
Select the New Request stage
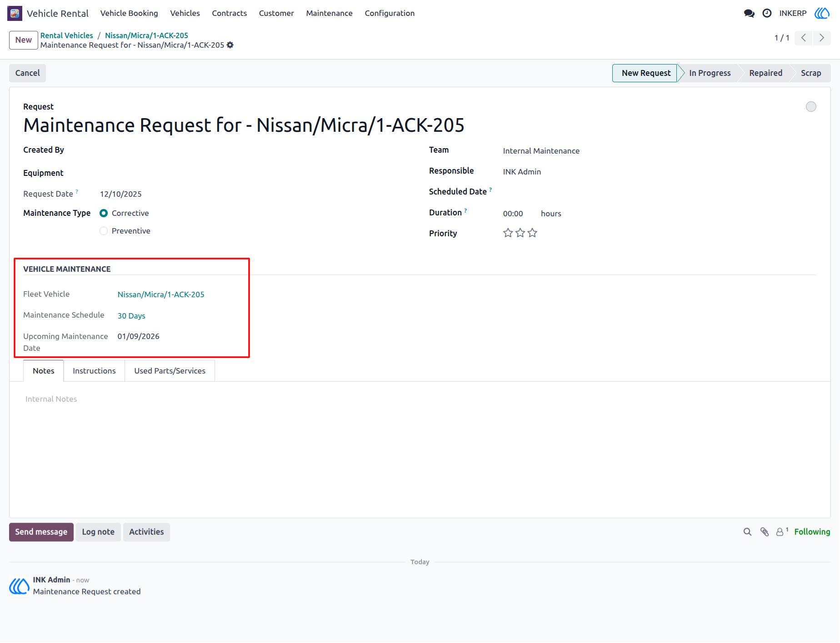tap(646, 73)
